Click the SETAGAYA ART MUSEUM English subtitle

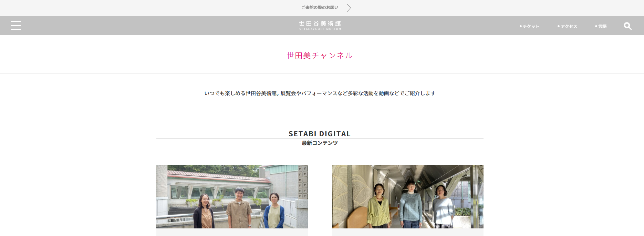point(320,29)
